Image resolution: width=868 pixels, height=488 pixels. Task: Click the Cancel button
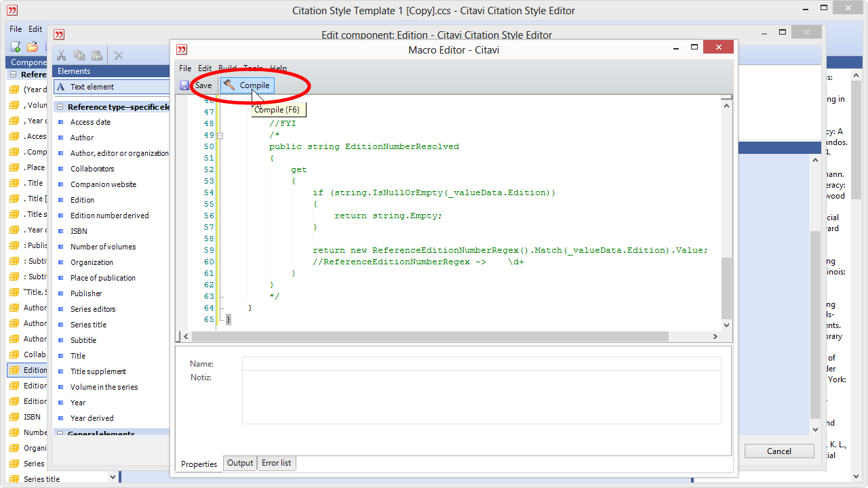[x=779, y=451]
